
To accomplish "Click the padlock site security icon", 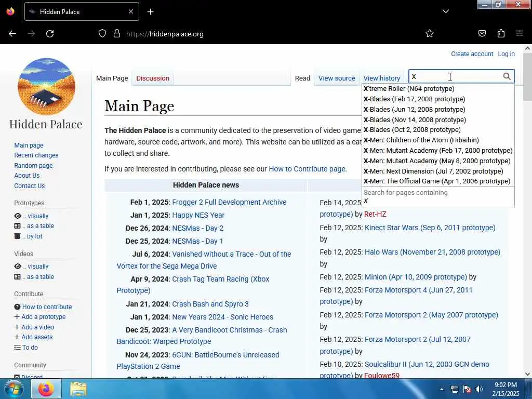I will pyautogui.click(x=117, y=34).
